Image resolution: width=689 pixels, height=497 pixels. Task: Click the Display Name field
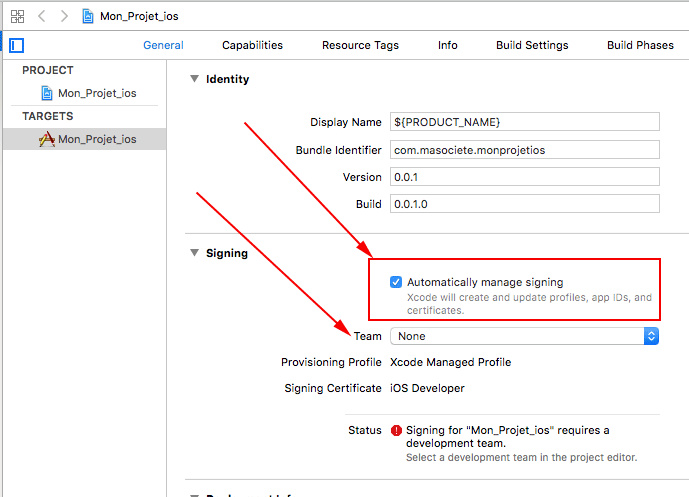click(525, 122)
